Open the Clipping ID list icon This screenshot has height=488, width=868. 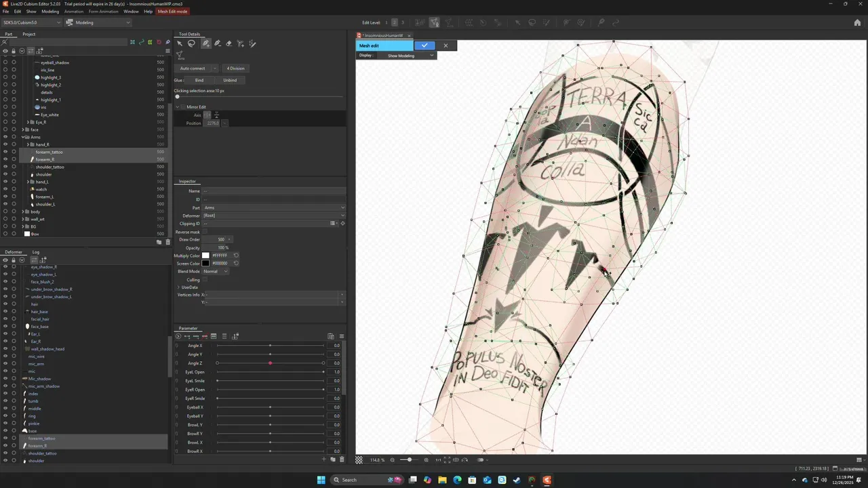click(x=333, y=224)
